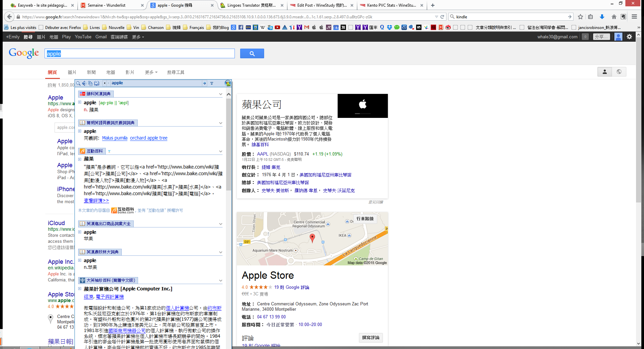The width and height of the screenshot is (644, 349).
Task: Click the 撰寫評論 write review button
Action: 371,338
